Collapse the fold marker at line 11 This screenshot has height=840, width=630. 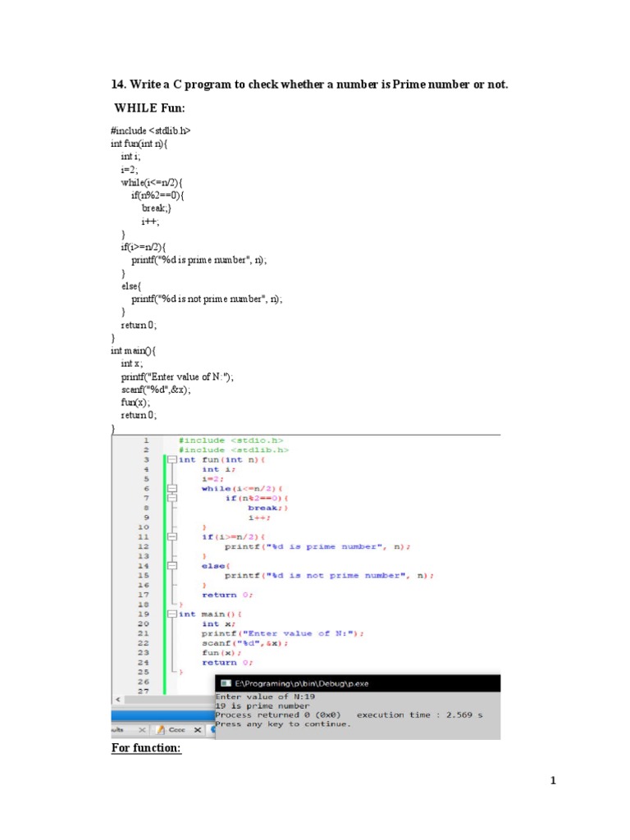click(172, 536)
